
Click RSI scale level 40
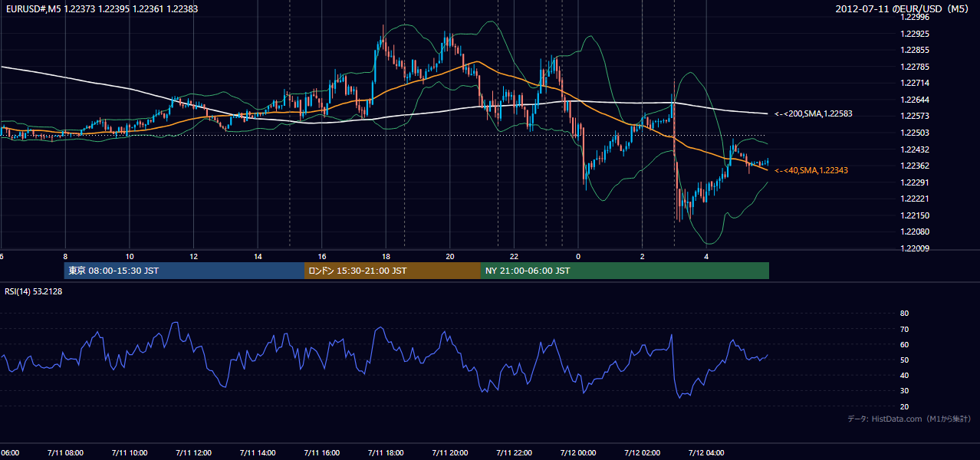coord(904,375)
